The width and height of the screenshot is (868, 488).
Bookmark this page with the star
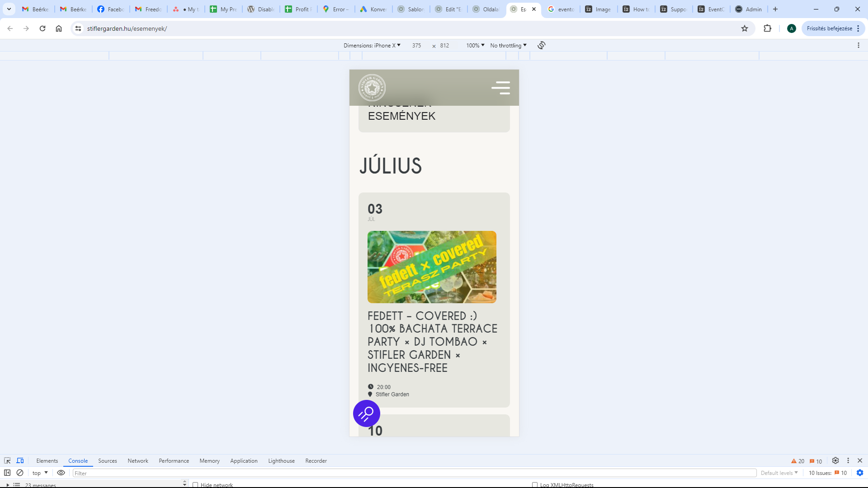click(745, 28)
